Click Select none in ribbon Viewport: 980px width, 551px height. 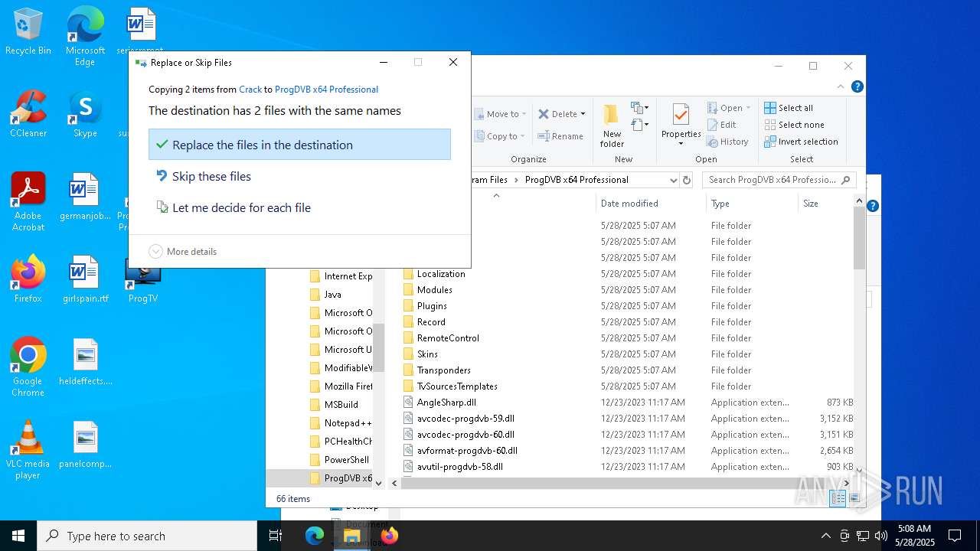click(x=794, y=125)
